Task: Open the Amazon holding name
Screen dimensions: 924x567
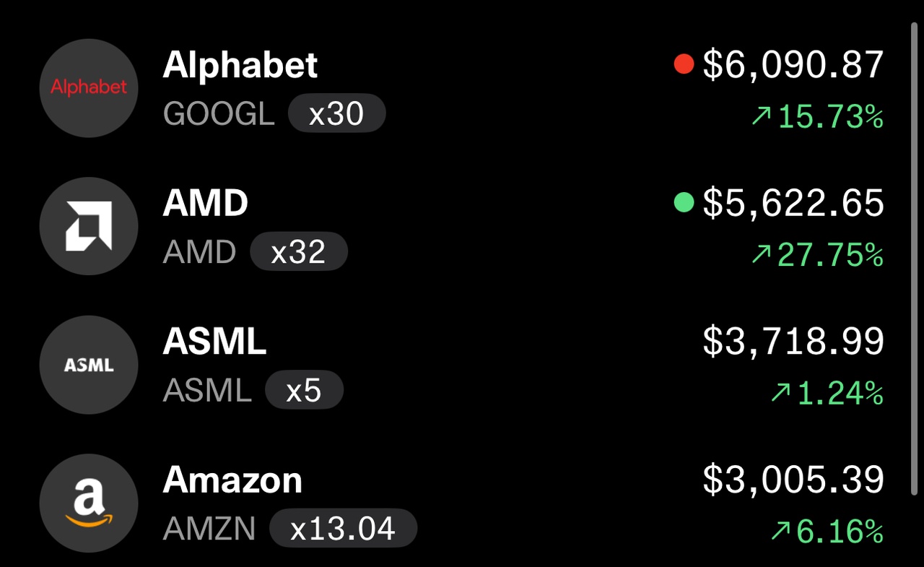Action: coord(232,480)
